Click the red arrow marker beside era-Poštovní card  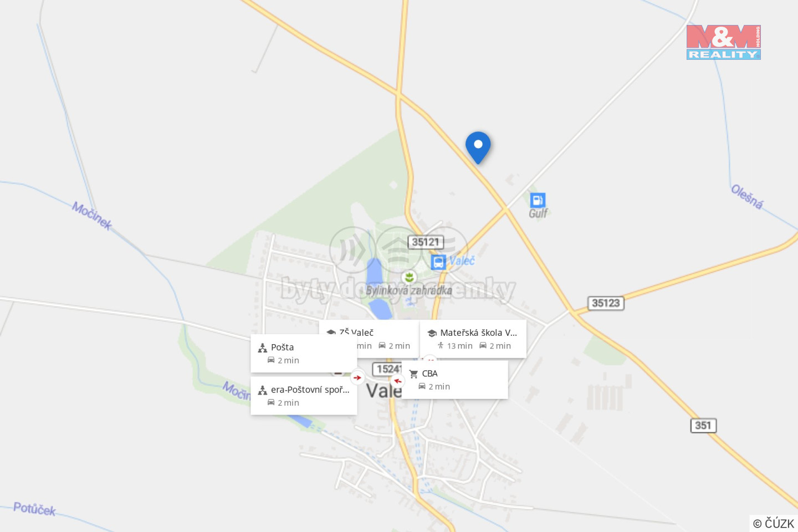pos(357,377)
